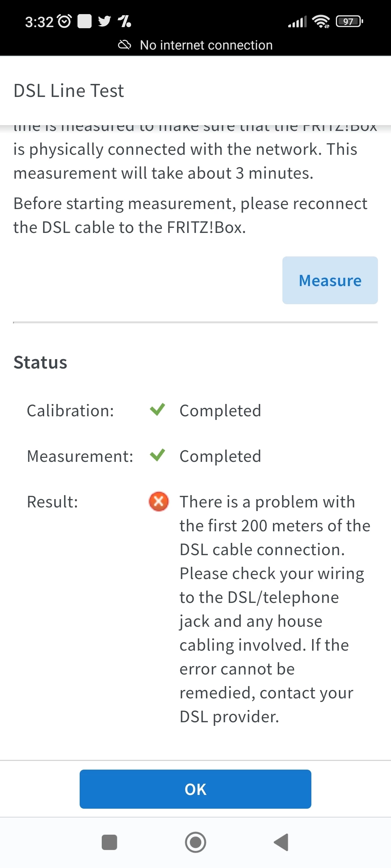Tap the Twitter bird notification icon

(105, 21)
